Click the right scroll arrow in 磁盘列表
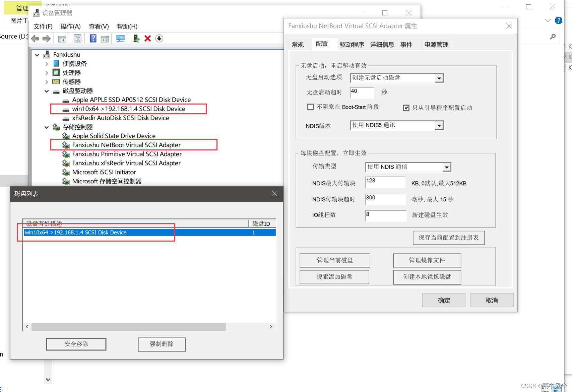Image resolution: width=572 pixels, height=392 pixels. point(271,327)
